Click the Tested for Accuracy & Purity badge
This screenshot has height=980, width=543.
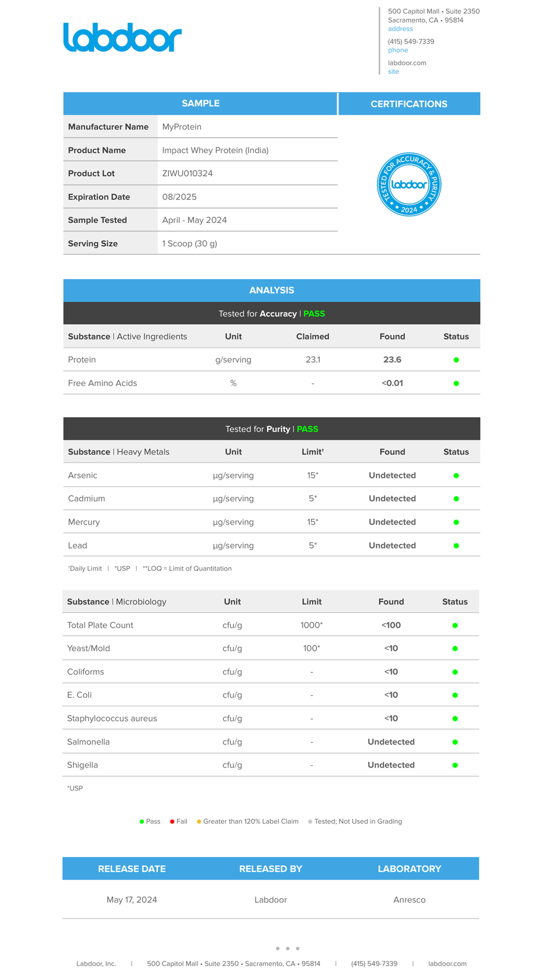coord(409,185)
